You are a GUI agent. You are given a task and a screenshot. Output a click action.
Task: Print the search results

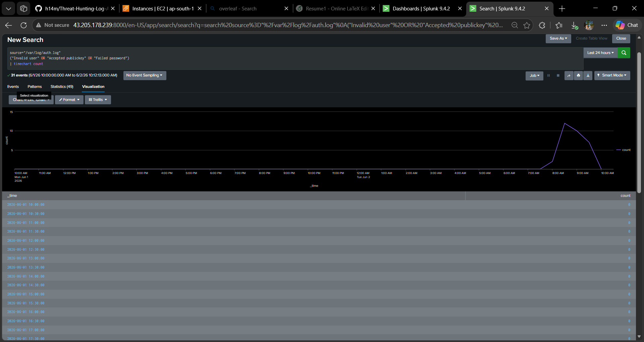coord(578,75)
